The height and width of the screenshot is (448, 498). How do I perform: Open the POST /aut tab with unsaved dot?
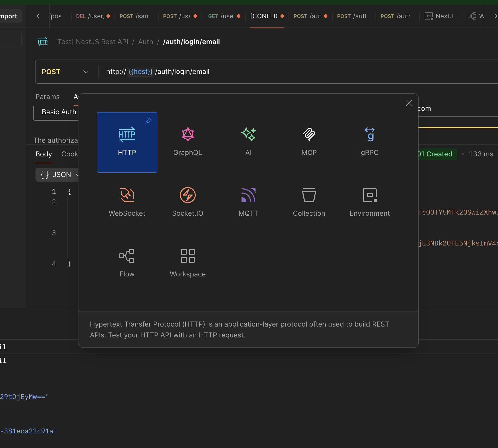[310, 16]
